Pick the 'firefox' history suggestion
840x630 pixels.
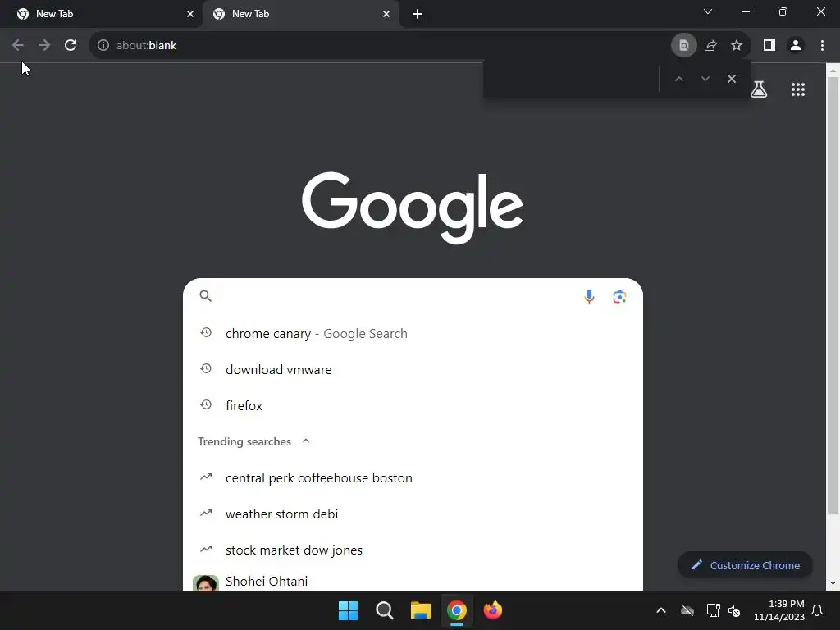coord(413,405)
